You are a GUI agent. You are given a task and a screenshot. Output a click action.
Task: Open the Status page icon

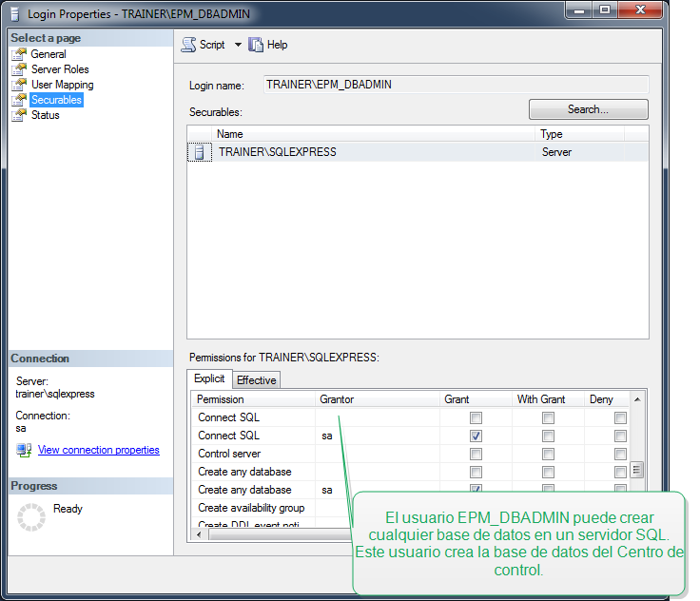[19, 115]
